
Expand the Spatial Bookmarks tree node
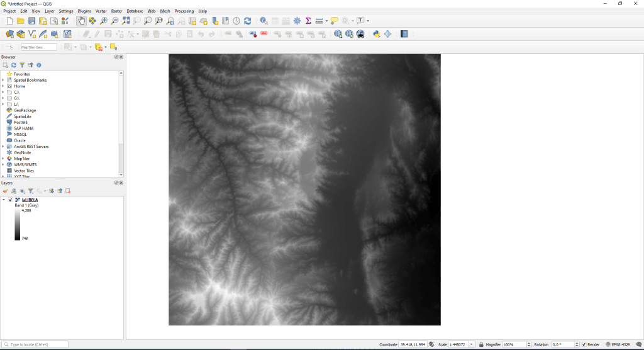point(3,80)
